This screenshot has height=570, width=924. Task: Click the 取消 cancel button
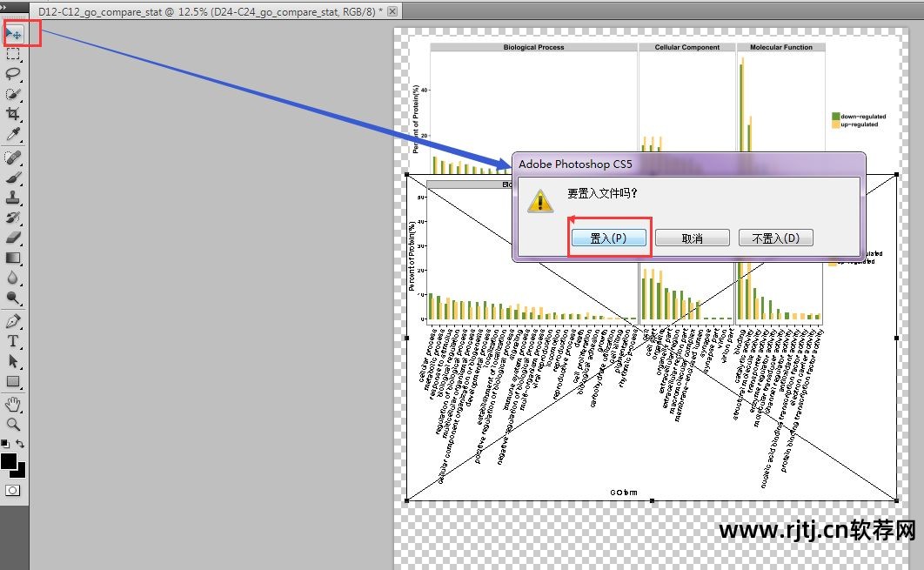[692, 238]
